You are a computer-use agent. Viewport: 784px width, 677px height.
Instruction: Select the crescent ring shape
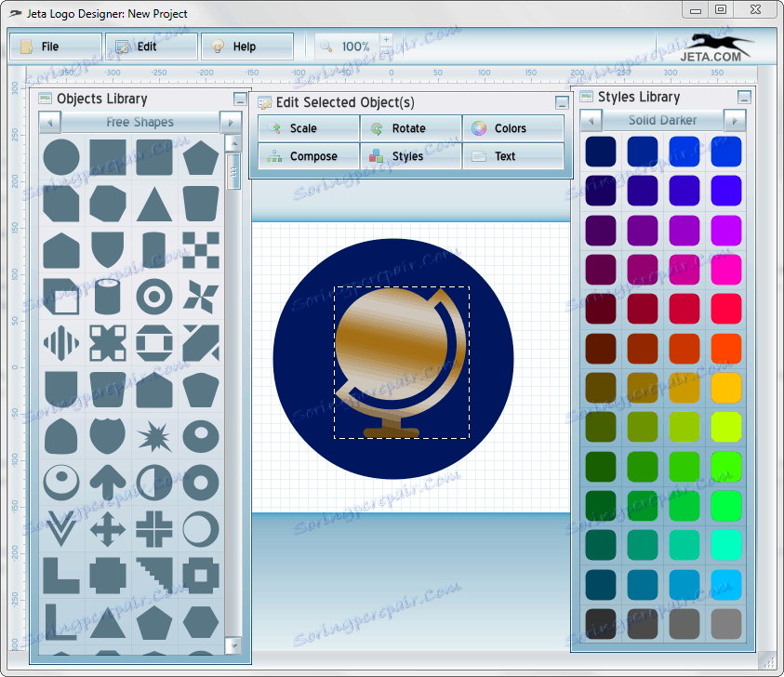point(201,528)
